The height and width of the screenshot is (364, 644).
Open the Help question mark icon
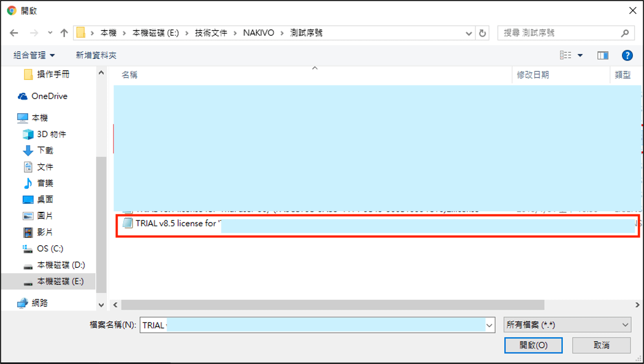627,55
